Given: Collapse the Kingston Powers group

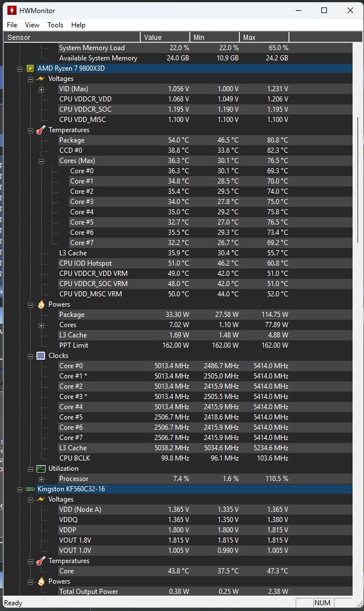Looking at the screenshot, I should coord(30,582).
